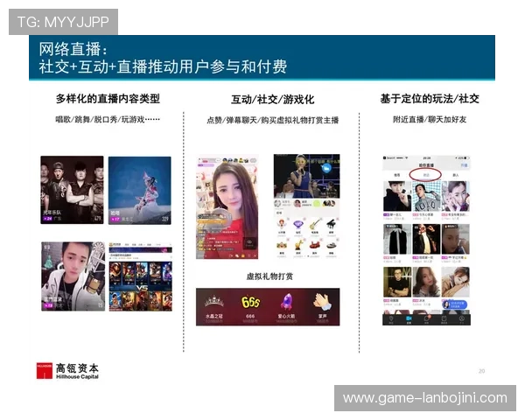The height and width of the screenshot is (420, 525).
Task: Click the blue round badge over stage video
Action: [x=326, y=168]
